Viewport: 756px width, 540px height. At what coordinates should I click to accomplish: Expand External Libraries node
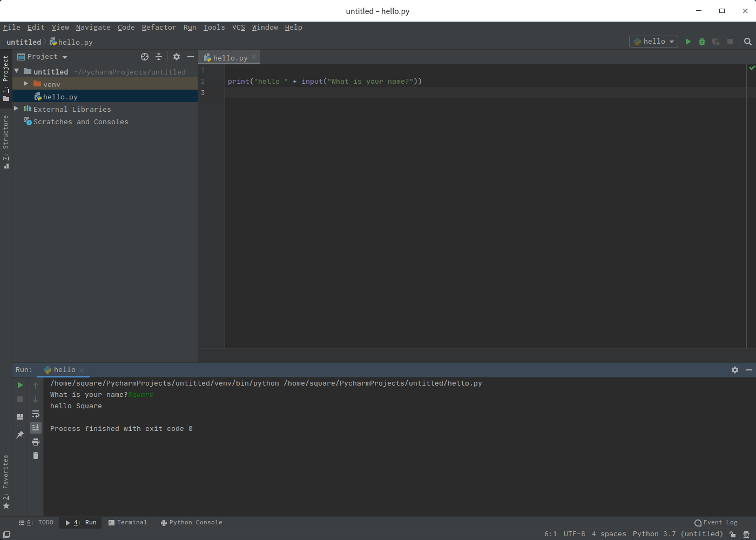pyautogui.click(x=16, y=109)
